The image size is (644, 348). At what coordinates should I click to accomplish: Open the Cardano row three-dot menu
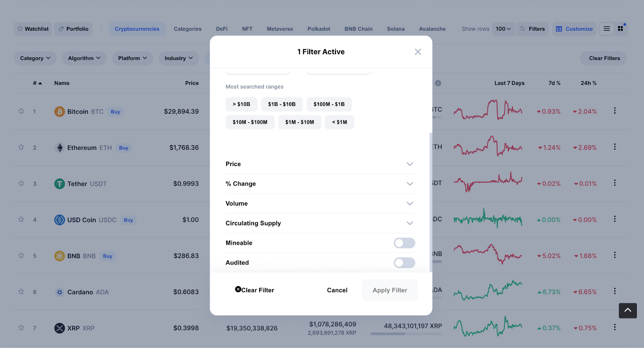point(615,291)
